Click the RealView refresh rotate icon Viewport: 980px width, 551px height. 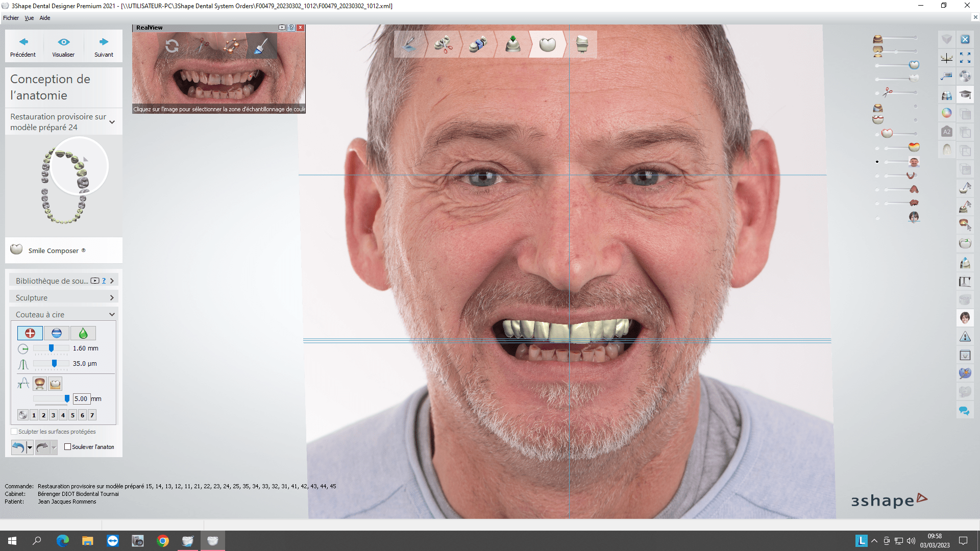[172, 46]
